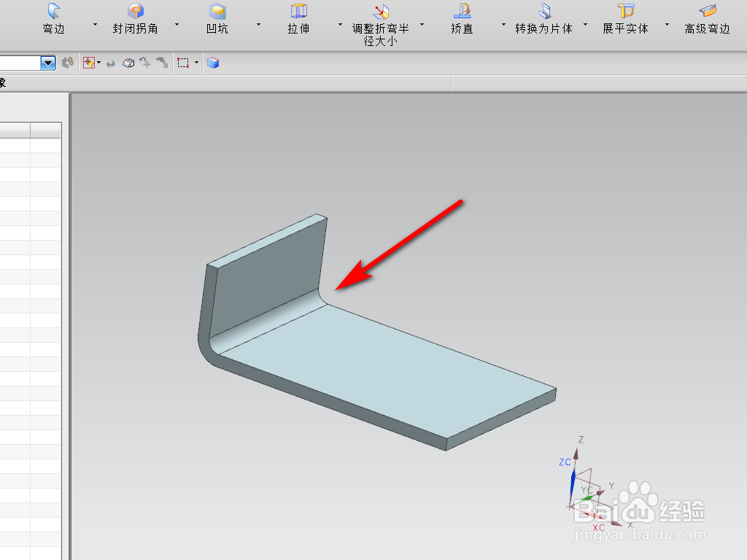
Task: Expand the 转换为片体 dropdown arrow
Action: pyautogui.click(x=586, y=24)
